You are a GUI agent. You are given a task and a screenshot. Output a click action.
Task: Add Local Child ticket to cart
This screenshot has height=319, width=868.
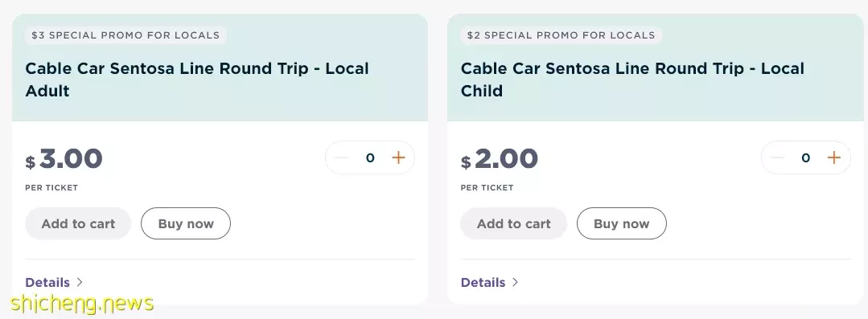[514, 223]
